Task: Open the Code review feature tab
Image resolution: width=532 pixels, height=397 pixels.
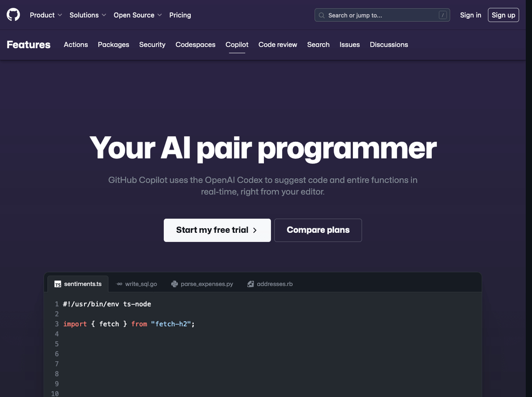Action: [277, 45]
